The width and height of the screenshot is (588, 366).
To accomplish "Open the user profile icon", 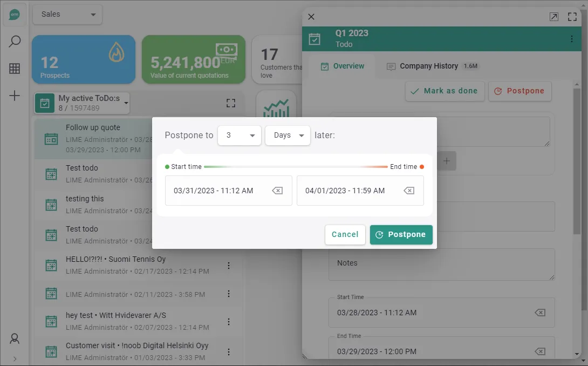I will coord(15,338).
